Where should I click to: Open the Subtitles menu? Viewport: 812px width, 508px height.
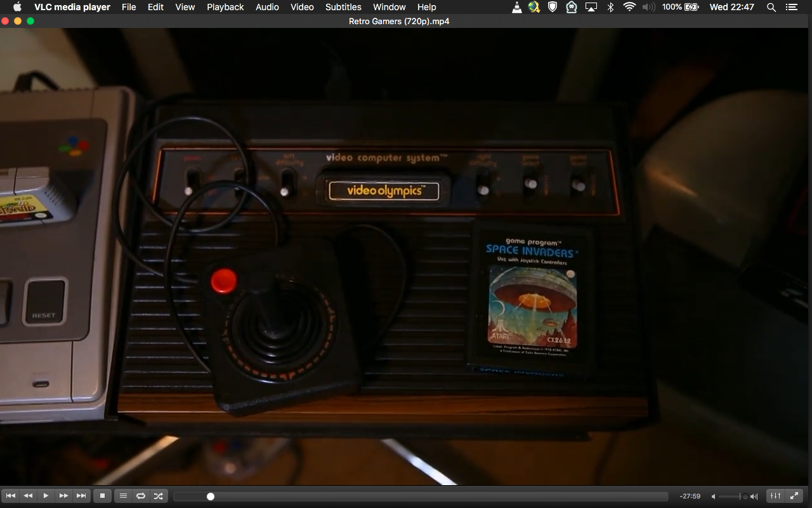click(343, 7)
